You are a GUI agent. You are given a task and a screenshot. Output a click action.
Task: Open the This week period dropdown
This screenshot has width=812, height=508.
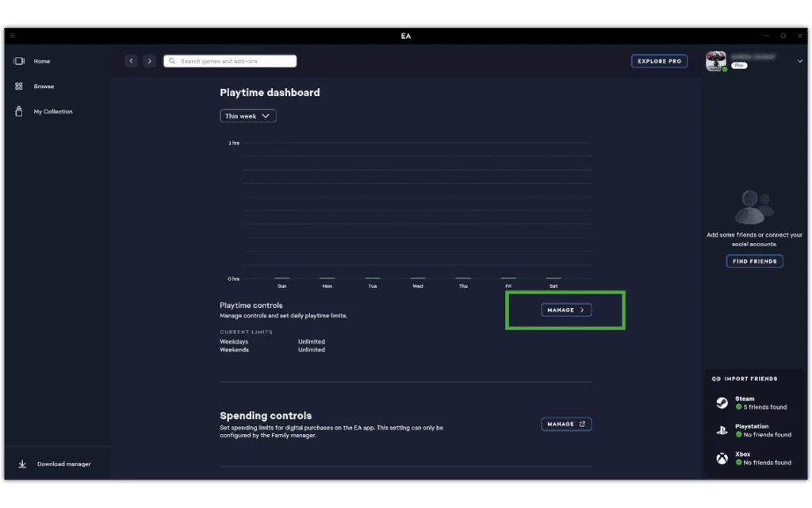[x=248, y=116]
